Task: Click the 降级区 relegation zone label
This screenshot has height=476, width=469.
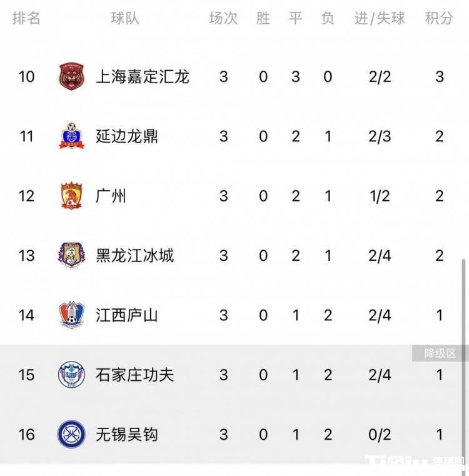Action: pyautogui.click(x=440, y=353)
